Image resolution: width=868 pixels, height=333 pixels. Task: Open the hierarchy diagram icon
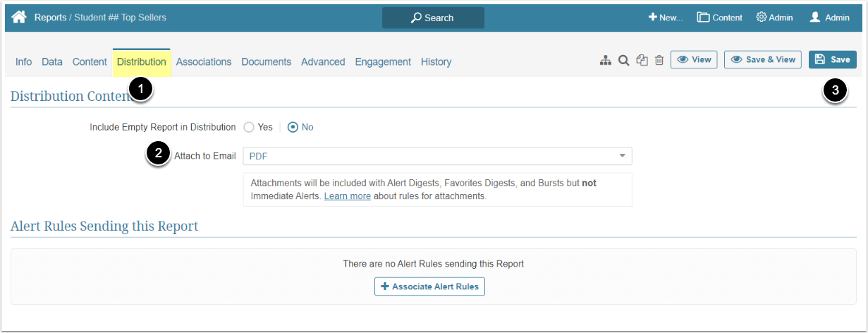point(606,61)
